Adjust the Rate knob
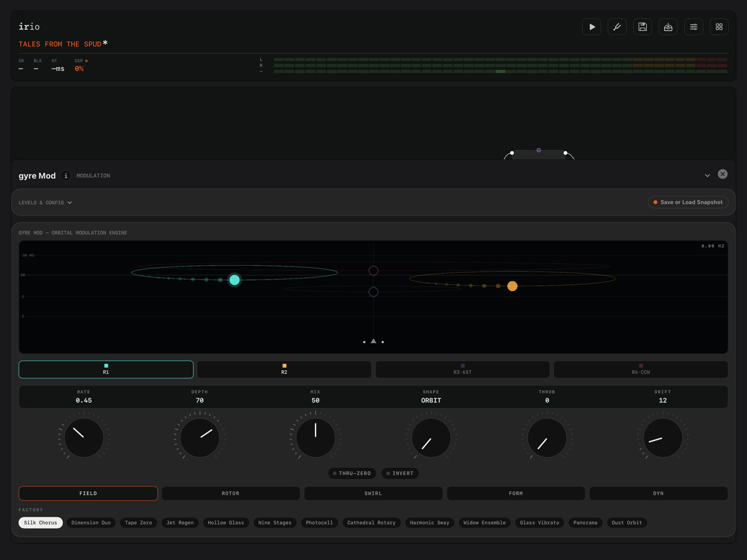Screen dimensions: 747x560 point(84,437)
